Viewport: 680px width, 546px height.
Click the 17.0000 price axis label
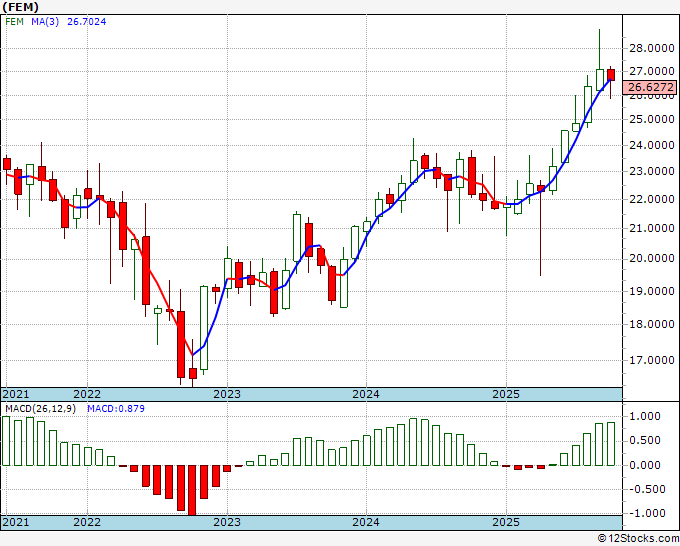pos(651,360)
